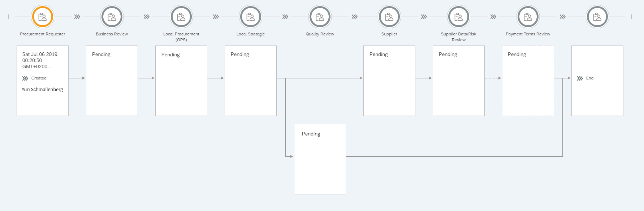
Task: Open the lower Pending node under Quality Review
Action: point(320,159)
